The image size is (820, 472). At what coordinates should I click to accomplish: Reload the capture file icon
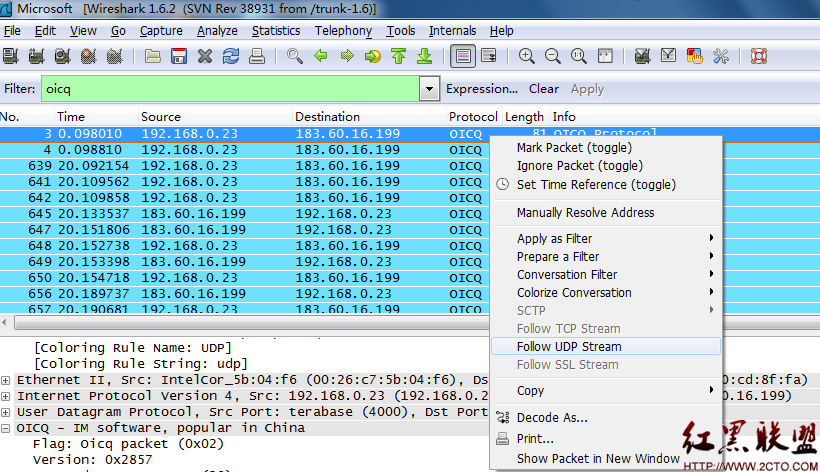click(231, 56)
